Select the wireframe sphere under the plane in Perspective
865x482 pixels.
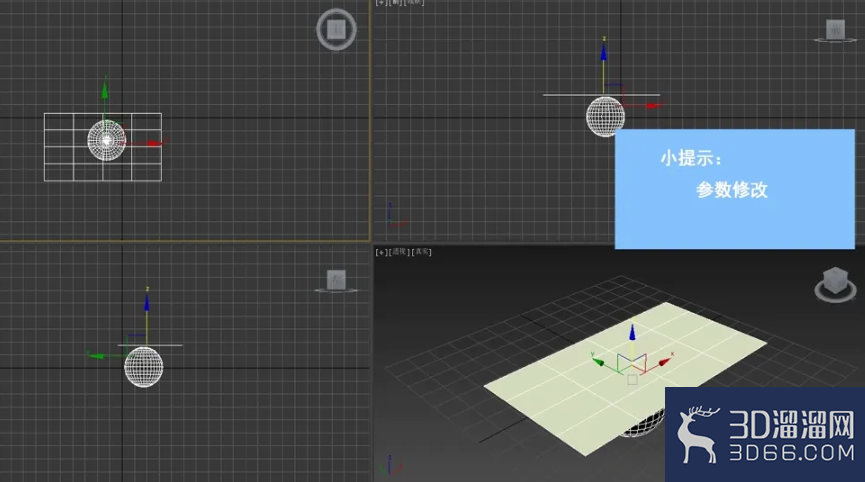click(x=643, y=426)
